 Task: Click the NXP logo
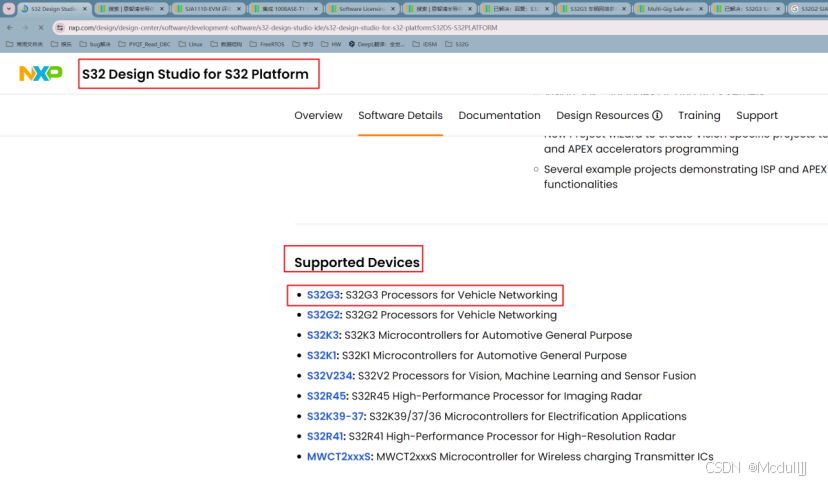(41, 73)
